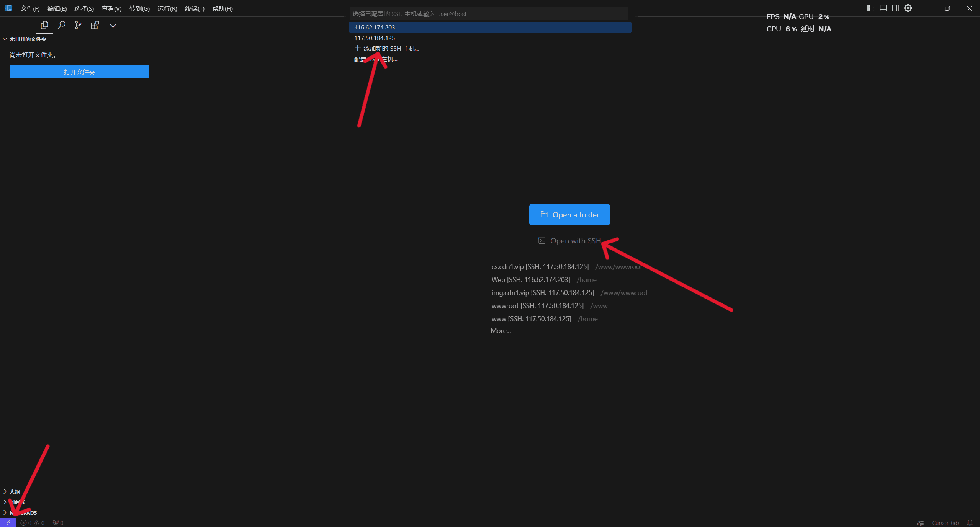The width and height of the screenshot is (980, 527).
Task: Open the Source Control branch icon
Action: click(x=78, y=25)
